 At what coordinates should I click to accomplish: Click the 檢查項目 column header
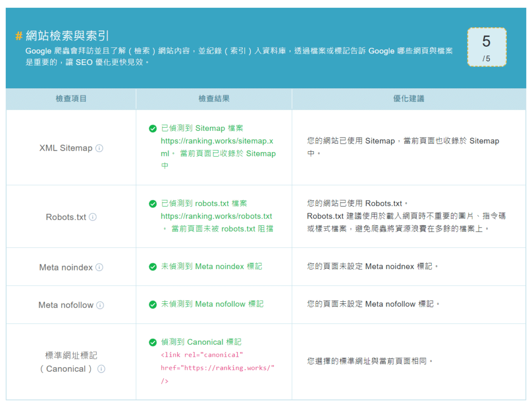tap(71, 99)
